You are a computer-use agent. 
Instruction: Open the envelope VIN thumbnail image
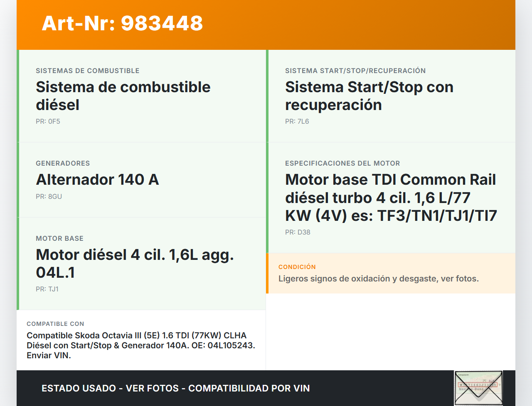[478, 388]
